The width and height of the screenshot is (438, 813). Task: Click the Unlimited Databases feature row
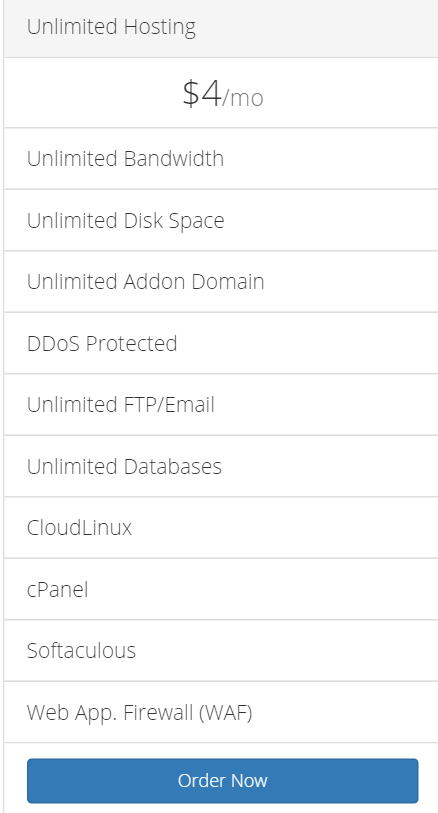coord(221,466)
